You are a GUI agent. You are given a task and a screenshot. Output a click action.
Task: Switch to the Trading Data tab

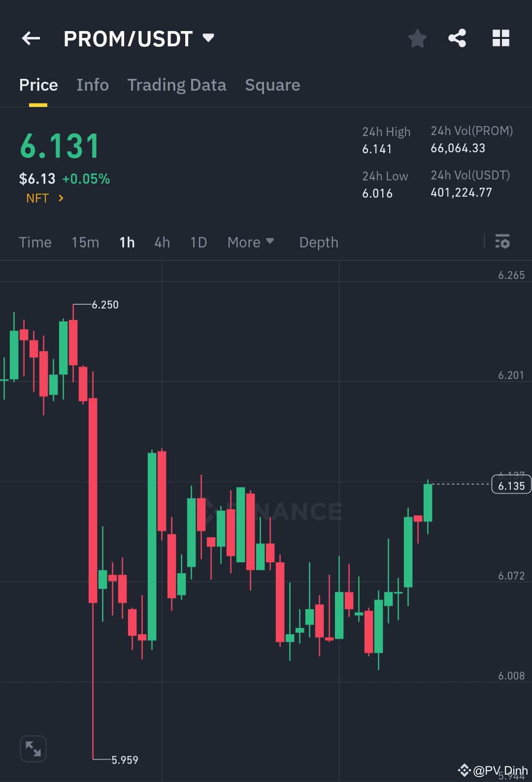[176, 85]
